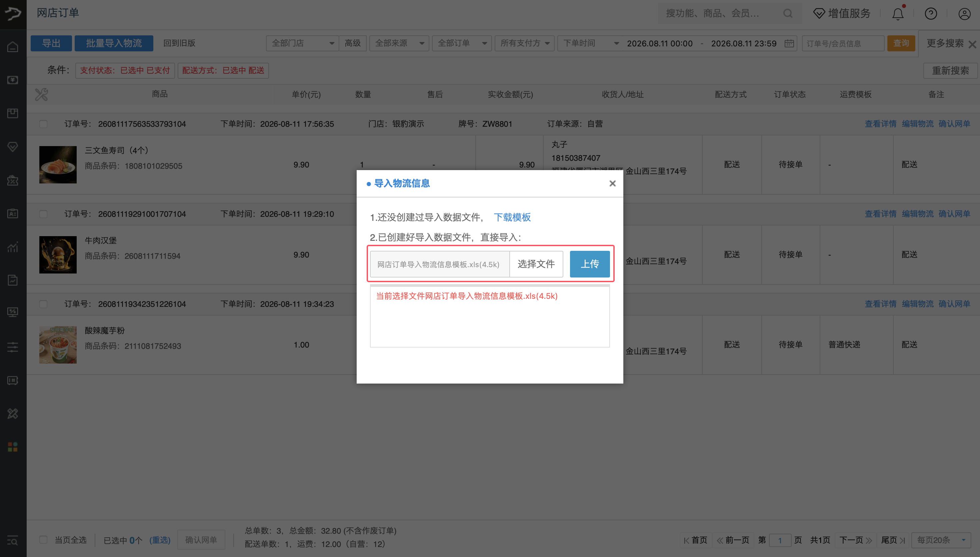This screenshot has height=557, width=980.
Task: Open the goods box icon in the sidebar
Action: tap(13, 113)
